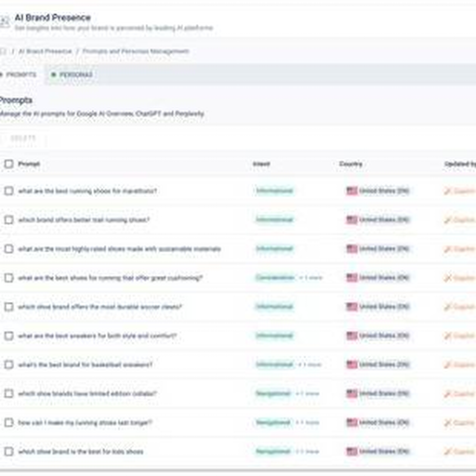Click the US flag in limited edition collabs row

351,393
